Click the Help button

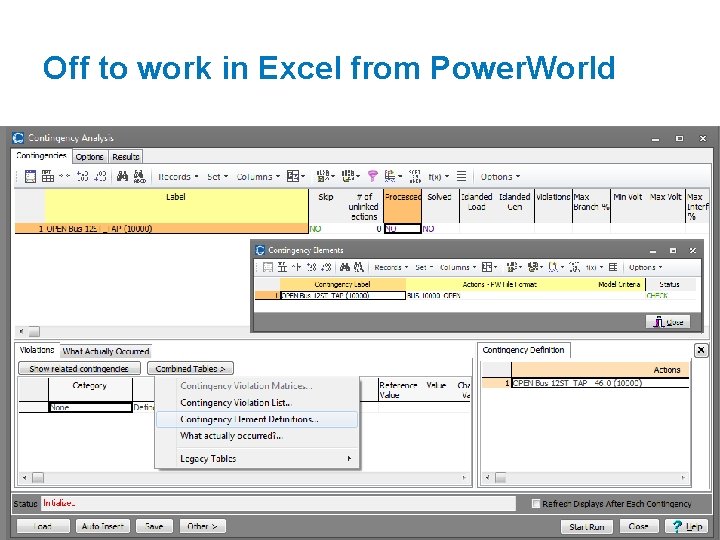(687, 527)
